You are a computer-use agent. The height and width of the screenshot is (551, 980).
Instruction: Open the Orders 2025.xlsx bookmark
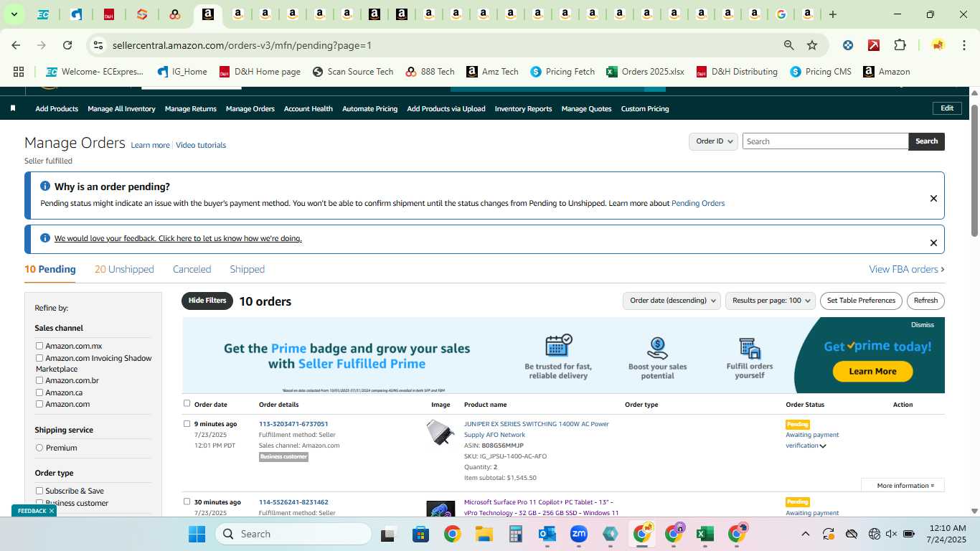pyautogui.click(x=645, y=72)
